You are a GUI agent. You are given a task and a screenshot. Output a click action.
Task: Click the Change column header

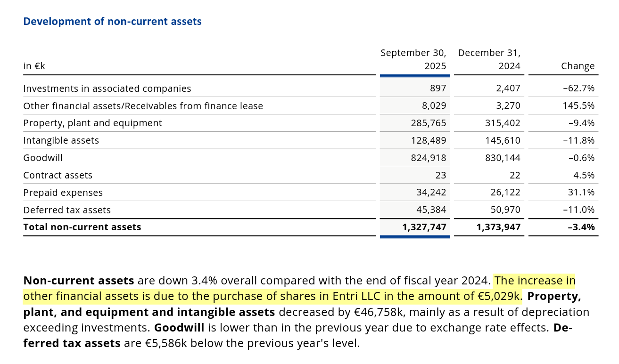(x=578, y=66)
